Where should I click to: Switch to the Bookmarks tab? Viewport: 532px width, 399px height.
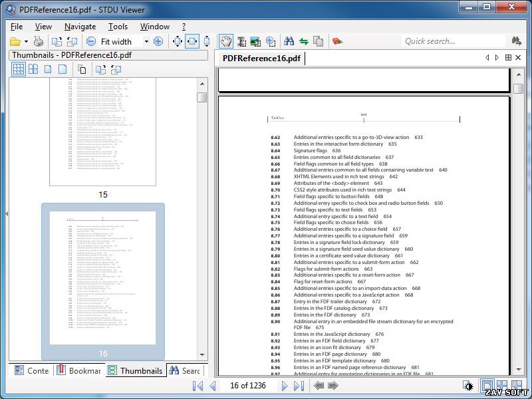coord(79,370)
